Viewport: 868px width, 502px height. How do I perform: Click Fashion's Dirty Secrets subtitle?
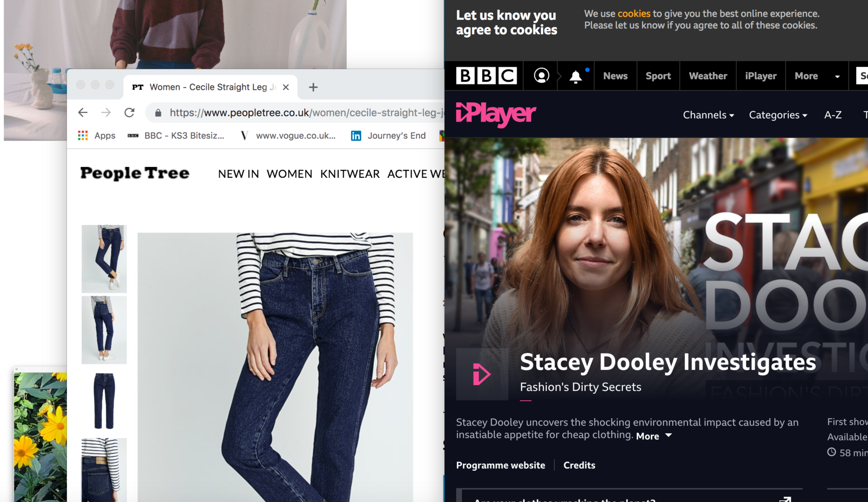coord(581,387)
